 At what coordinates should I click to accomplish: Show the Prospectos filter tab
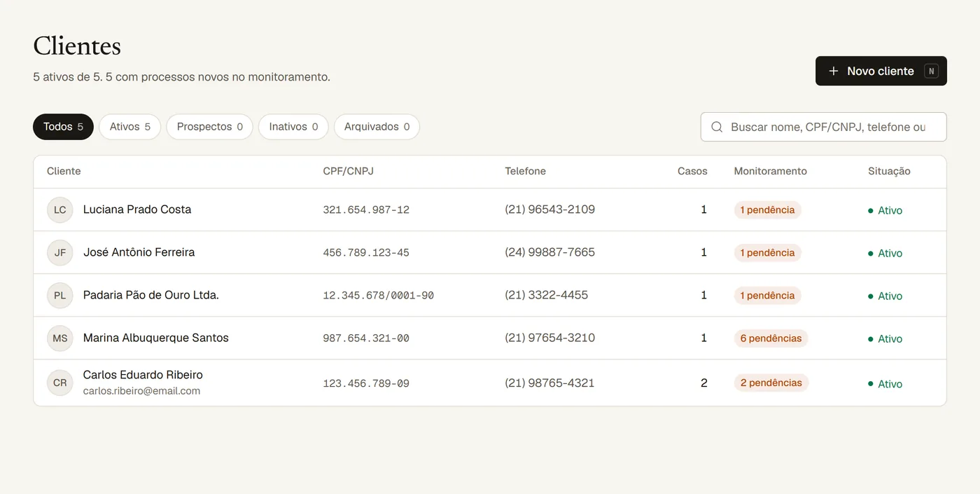tap(209, 127)
